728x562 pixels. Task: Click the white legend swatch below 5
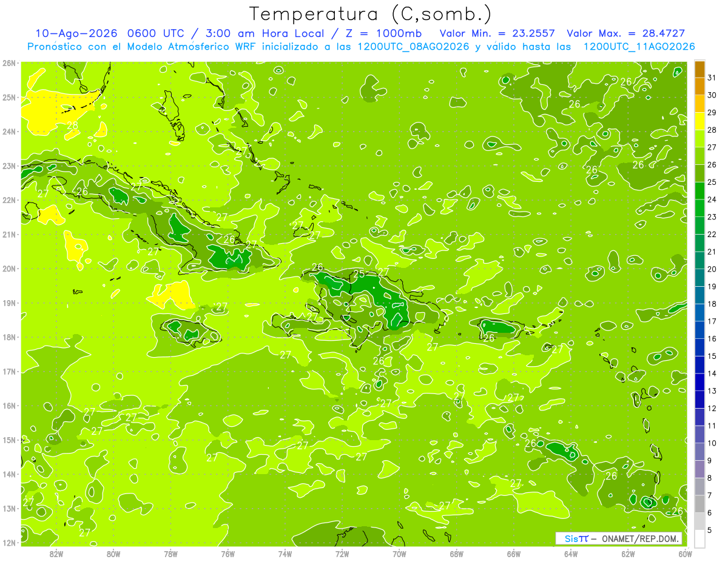click(699, 538)
